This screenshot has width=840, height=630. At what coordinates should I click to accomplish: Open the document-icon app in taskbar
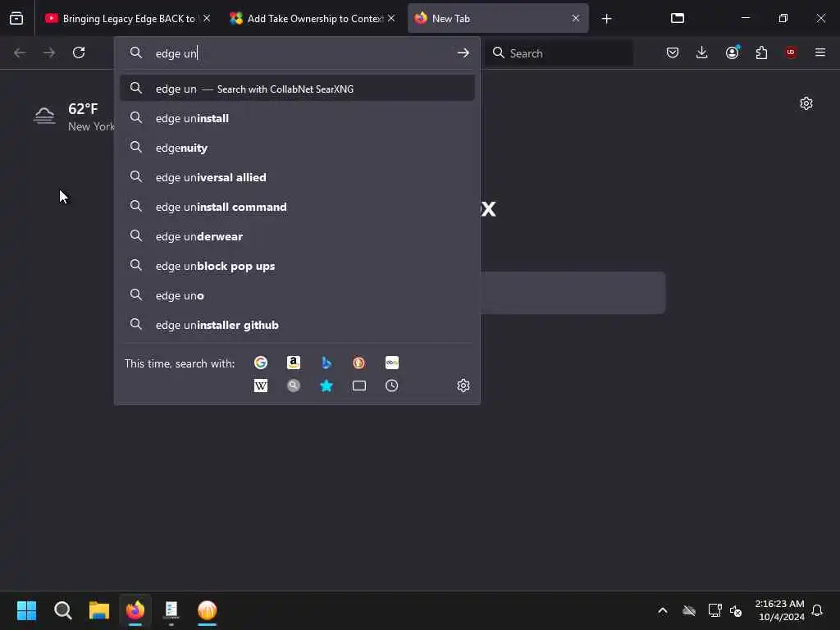(171, 610)
